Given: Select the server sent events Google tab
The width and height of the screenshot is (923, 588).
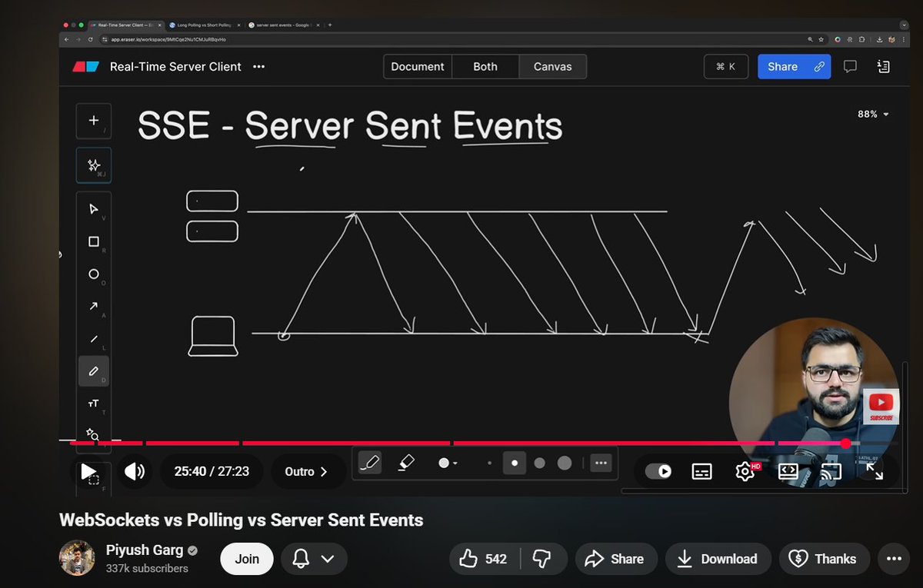Looking at the screenshot, I should click(x=283, y=25).
